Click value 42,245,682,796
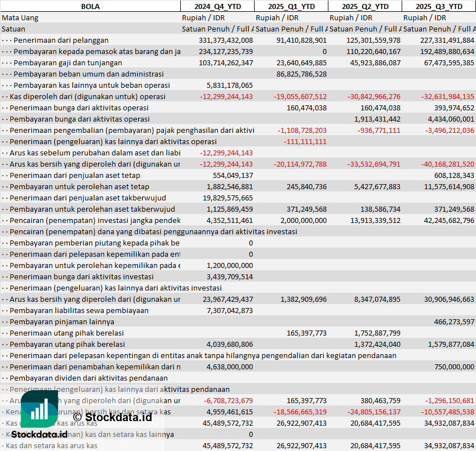This screenshot has width=476, height=451. (x=449, y=220)
